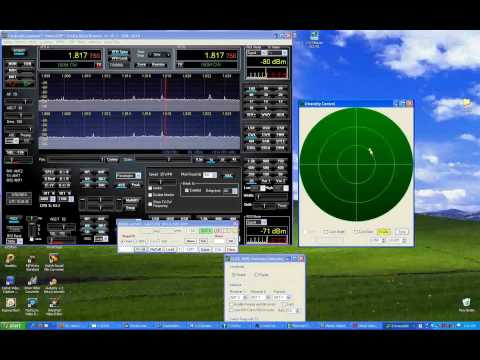The image size is (480, 360).
Task: Adjust the filter Width slider
Action: [272, 197]
